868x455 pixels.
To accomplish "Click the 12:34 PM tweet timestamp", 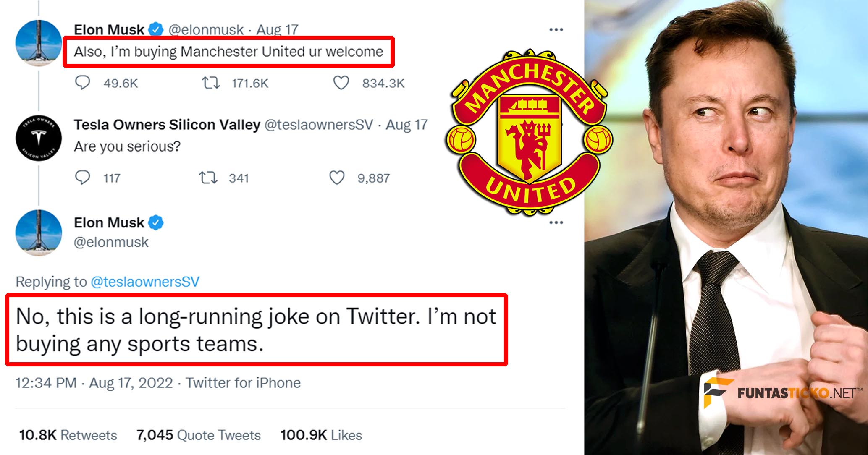I will coord(46,383).
